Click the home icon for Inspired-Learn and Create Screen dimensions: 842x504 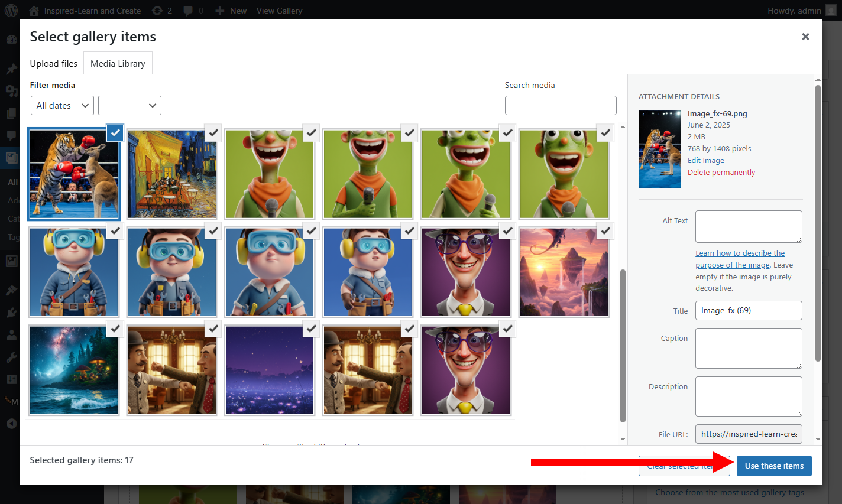pos(34,11)
